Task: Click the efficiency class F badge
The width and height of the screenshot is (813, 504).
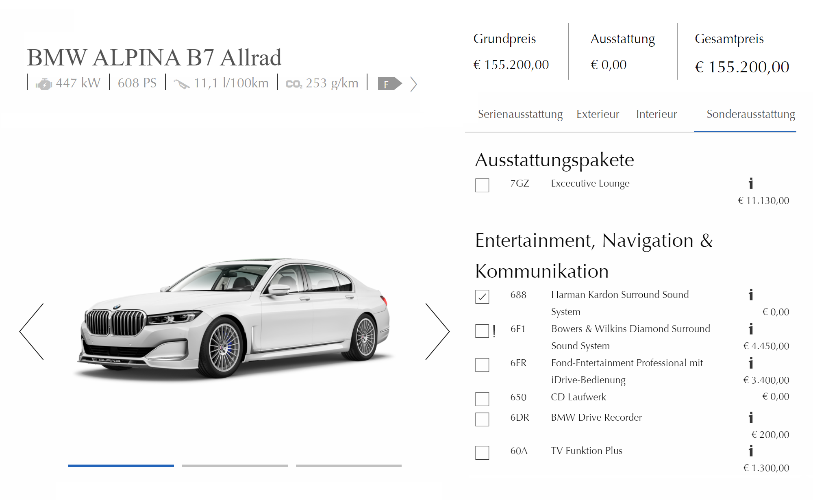Action: pos(390,84)
